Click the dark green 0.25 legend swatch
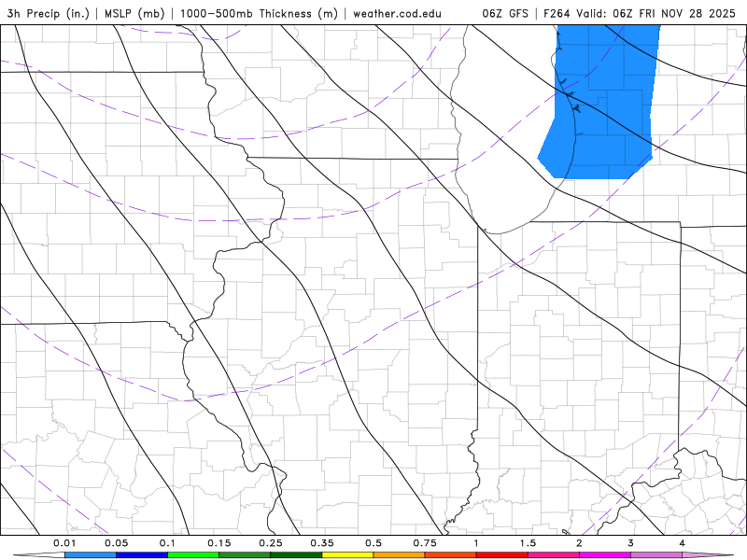The image size is (747, 560). coord(296,555)
